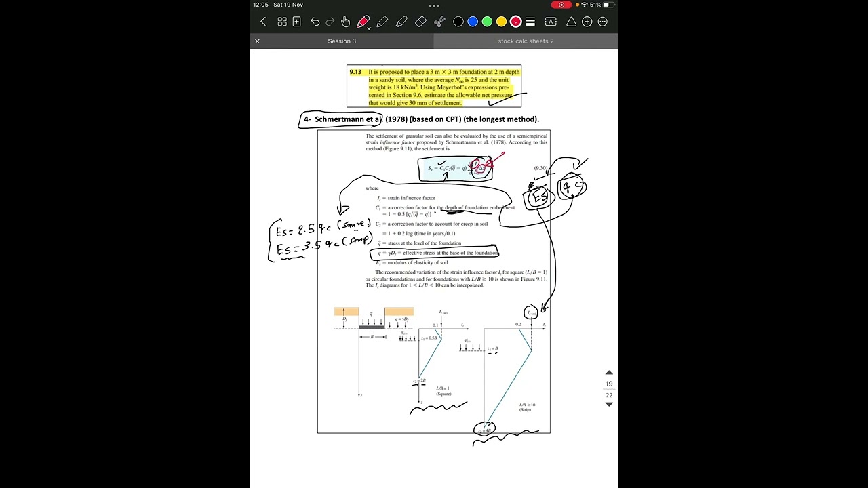The image size is (868, 488).
Task: Open the red color dropdown swatch
Action: [x=516, y=22]
